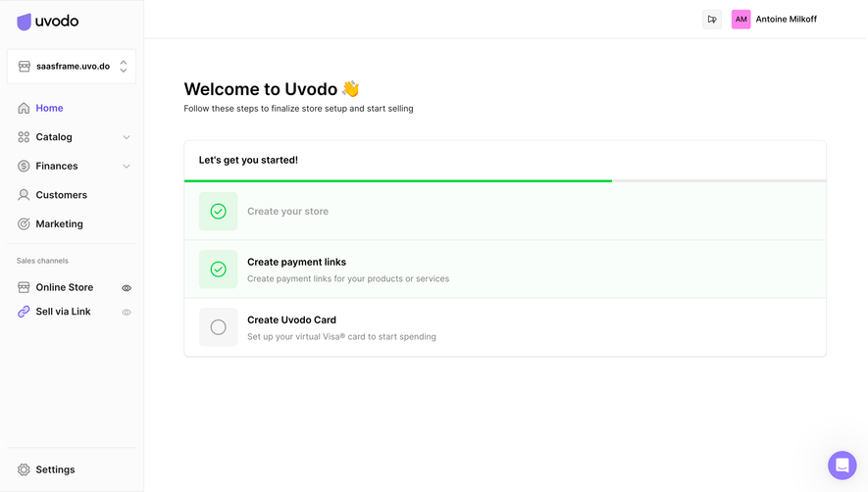Go to Home in sidebar
This screenshot has height=492, width=868.
[x=49, y=108]
